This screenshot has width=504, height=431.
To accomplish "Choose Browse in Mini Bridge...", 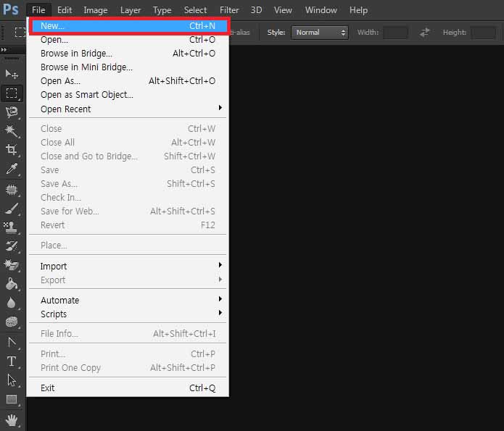I will [x=128, y=67].
